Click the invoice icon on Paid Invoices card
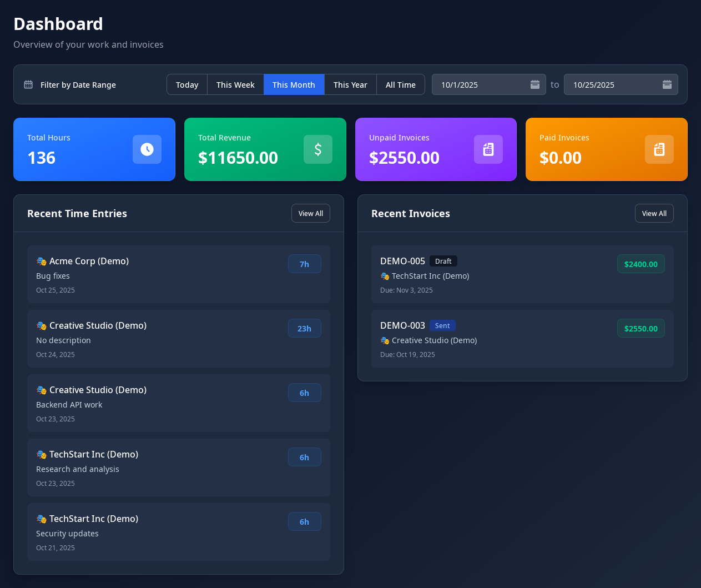Image resolution: width=701 pixels, height=588 pixels. (x=659, y=149)
